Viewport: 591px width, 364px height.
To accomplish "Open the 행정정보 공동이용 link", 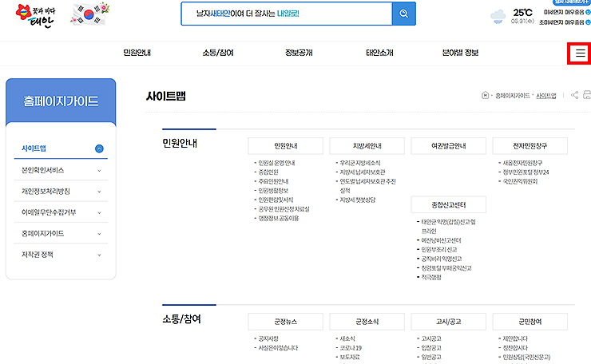I will pyautogui.click(x=279, y=219).
